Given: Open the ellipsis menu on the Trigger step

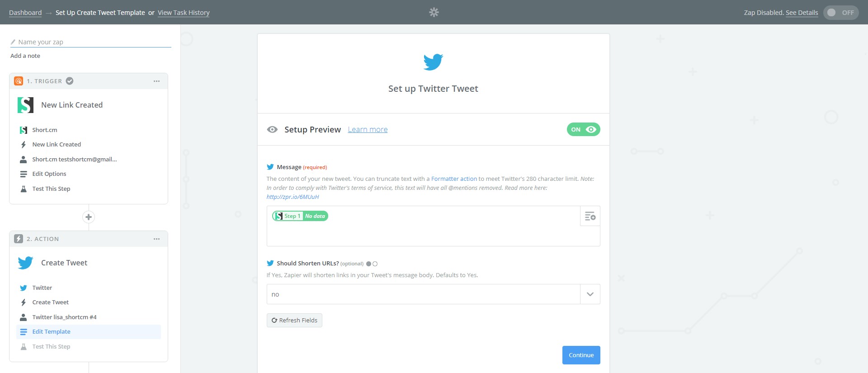Looking at the screenshot, I should 156,81.
